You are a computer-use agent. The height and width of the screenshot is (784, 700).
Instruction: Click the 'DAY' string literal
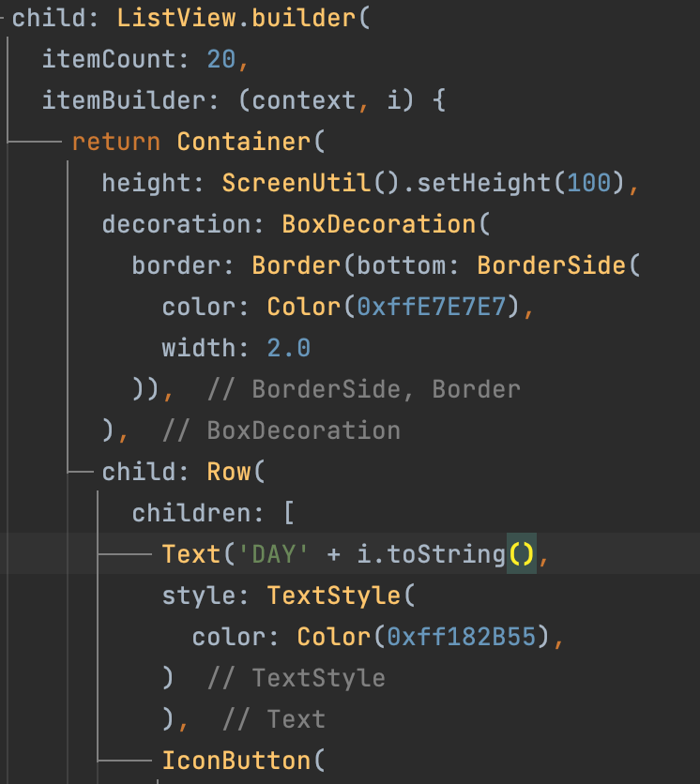pyautogui.click(x=274, y=554)
